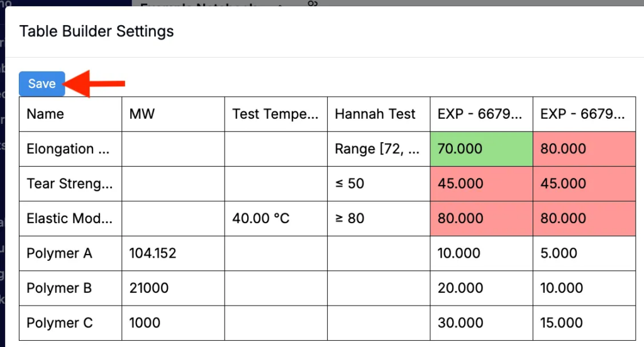The height and width of the screenshot is (347, 644).
Task: Click the ≥ 80 spec cell
Action: coord(379,219)
